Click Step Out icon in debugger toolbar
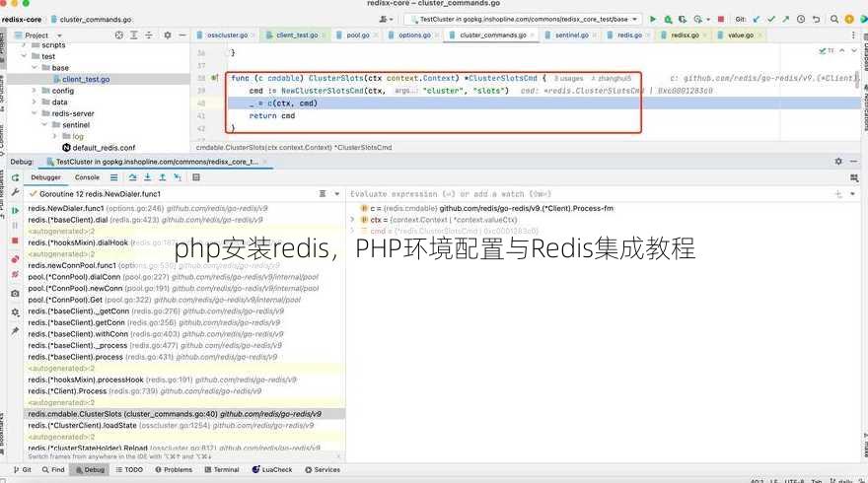 pyautogui.click(x=162, y=177)
